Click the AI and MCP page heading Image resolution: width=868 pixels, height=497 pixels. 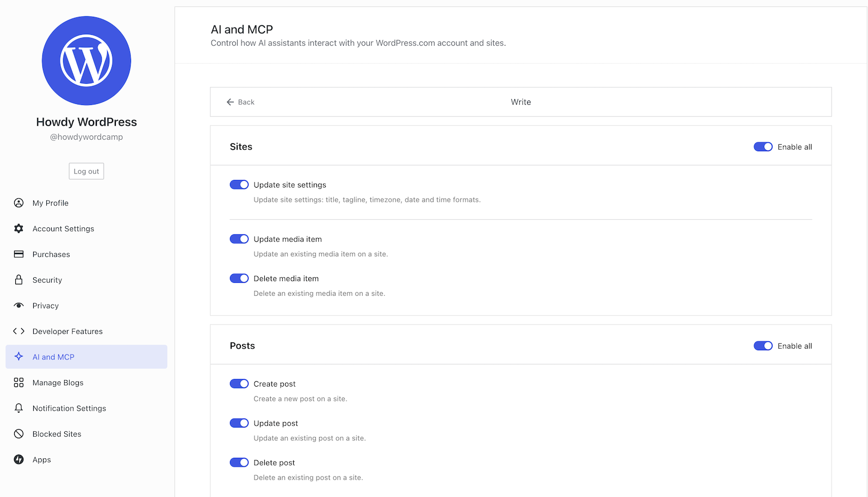[x=242, y=29]
